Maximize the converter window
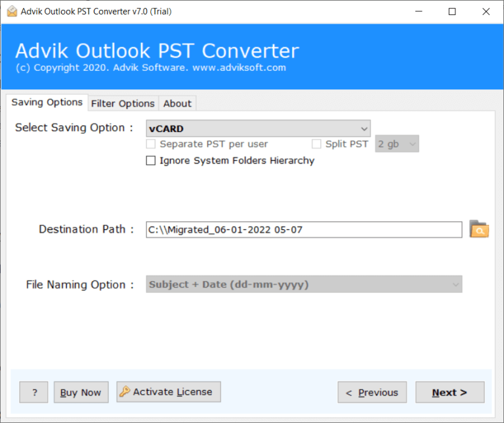The height and width of the screenshot is (423, 504). (451, 11)
